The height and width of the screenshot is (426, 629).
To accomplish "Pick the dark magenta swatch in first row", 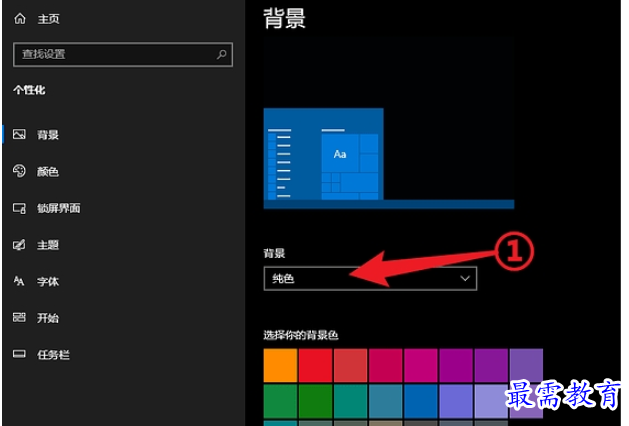I will (x=456, y=365).
